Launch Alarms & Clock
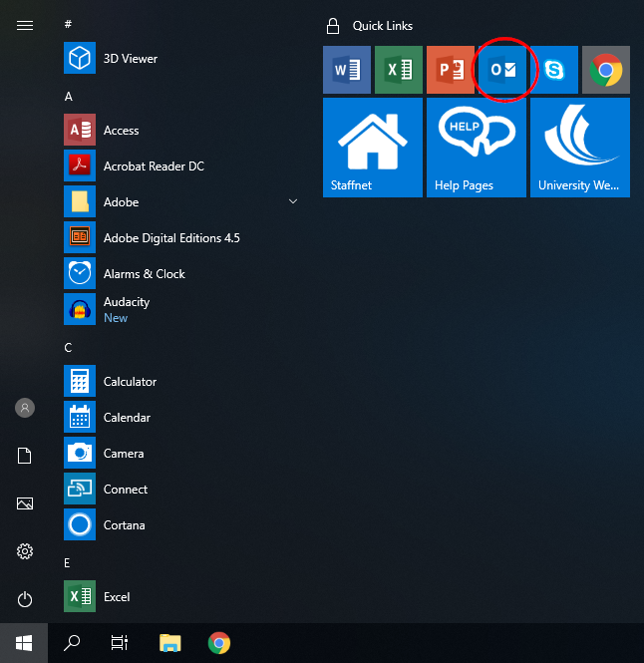Viewport: 644px width, 663px height. 181,273
